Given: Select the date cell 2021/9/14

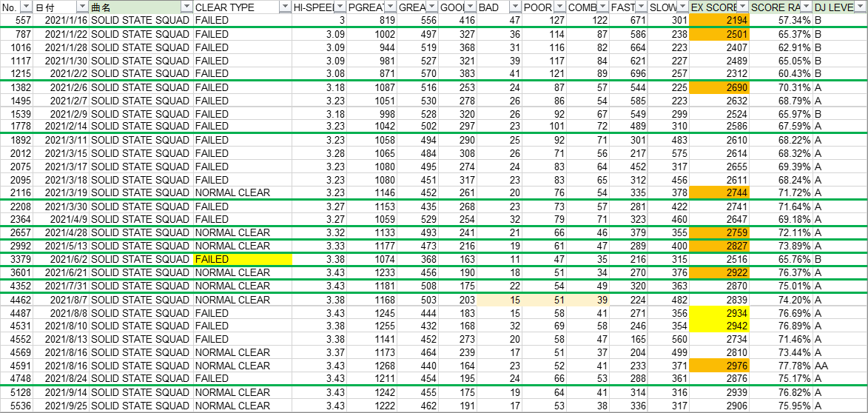Looking at the screenshot, I should pos(61,392).
